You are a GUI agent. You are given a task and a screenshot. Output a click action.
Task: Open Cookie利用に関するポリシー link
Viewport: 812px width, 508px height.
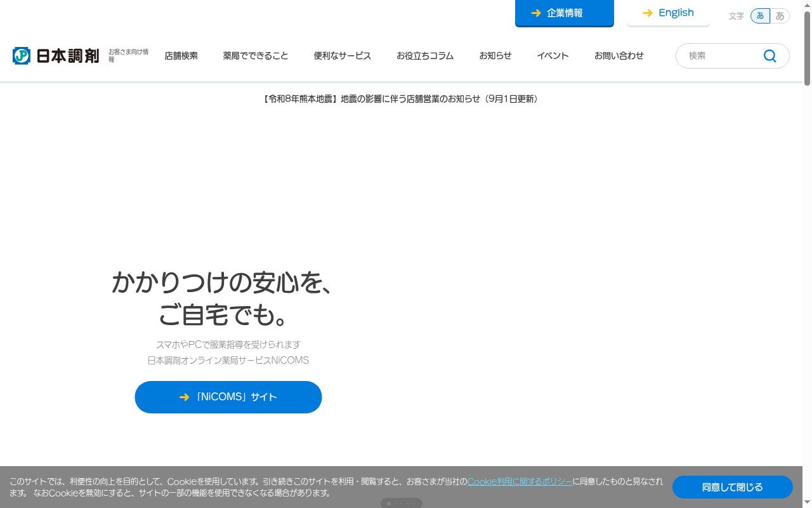coord(520,481)
